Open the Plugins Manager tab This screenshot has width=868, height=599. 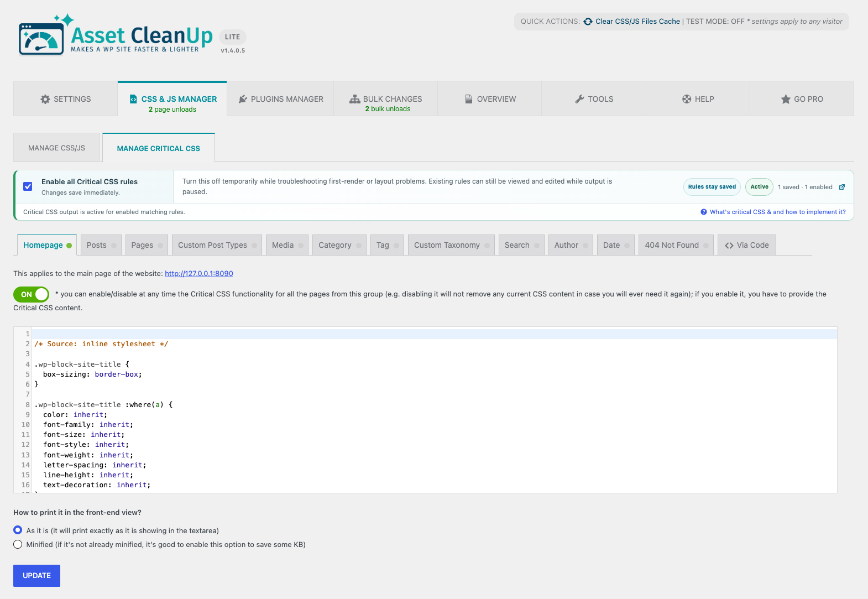[280, 99]
